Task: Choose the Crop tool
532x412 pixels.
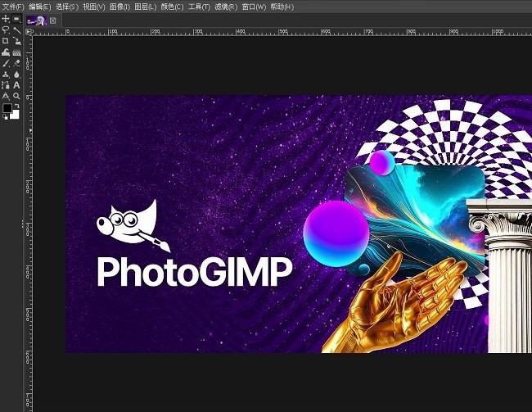Action: click(x=6, y=40)
